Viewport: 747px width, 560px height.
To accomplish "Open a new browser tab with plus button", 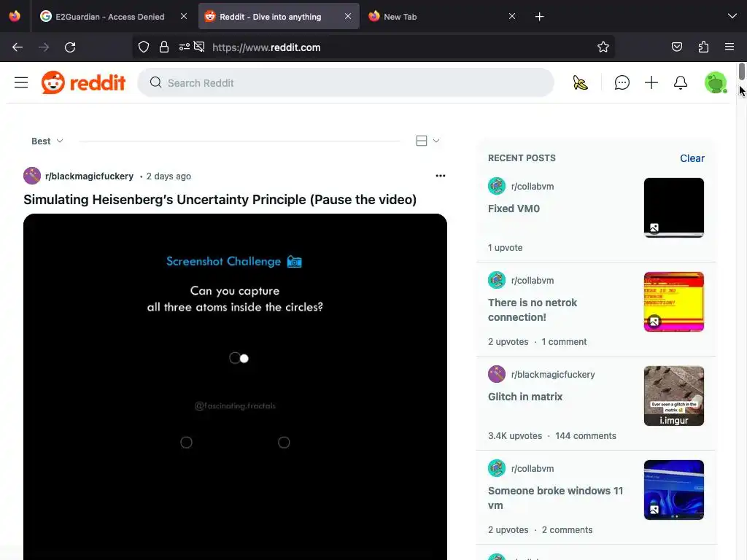I will [539, 17].
